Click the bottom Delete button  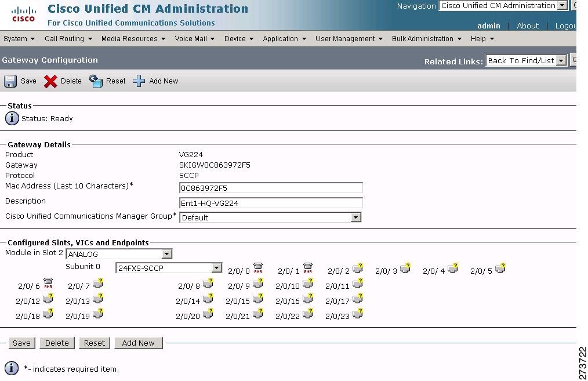tap(57, 343)
